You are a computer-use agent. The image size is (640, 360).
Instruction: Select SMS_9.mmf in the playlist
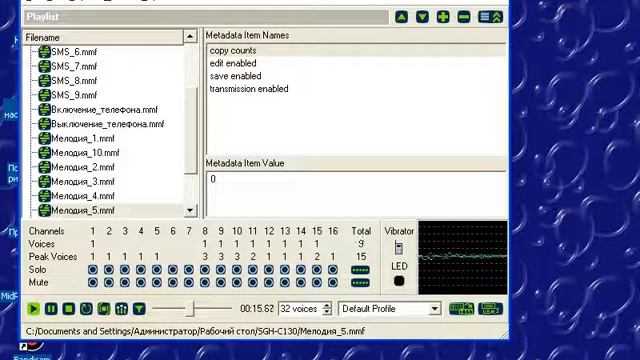pos(74,95)
